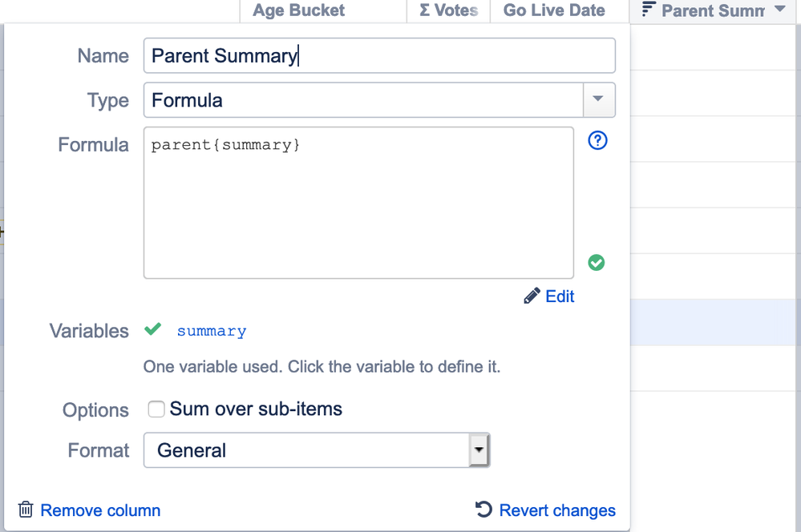Click the Revert changes link
The width and height of the screenshot is (801, 532).
point(557,510)
